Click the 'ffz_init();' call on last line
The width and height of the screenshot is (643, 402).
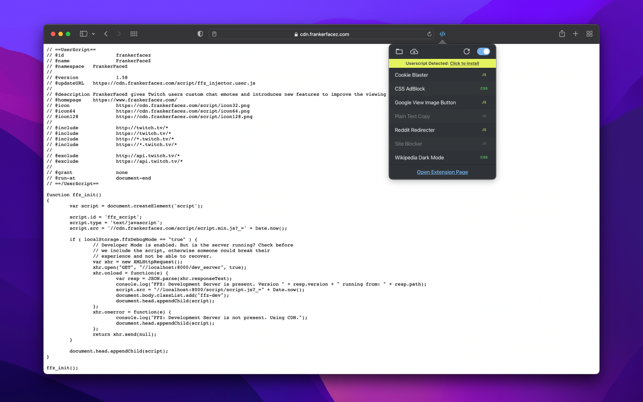pos(62,368)
